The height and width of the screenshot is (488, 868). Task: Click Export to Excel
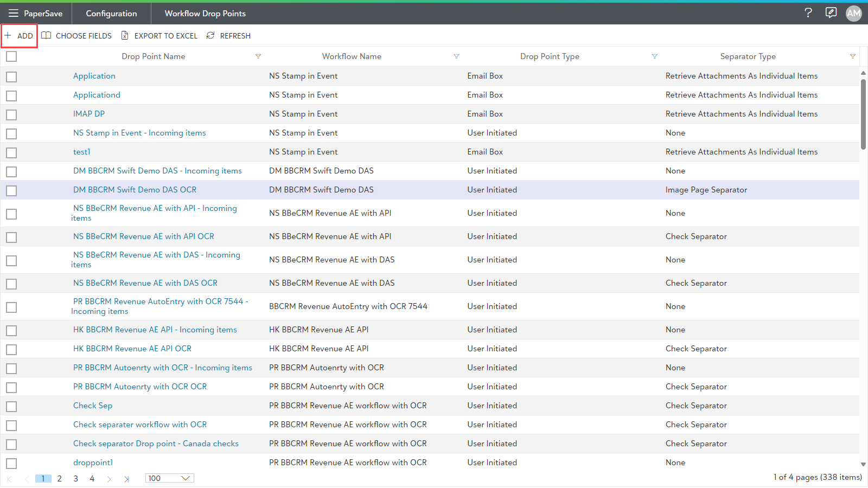pyautogui.click(x=159, y=36)
